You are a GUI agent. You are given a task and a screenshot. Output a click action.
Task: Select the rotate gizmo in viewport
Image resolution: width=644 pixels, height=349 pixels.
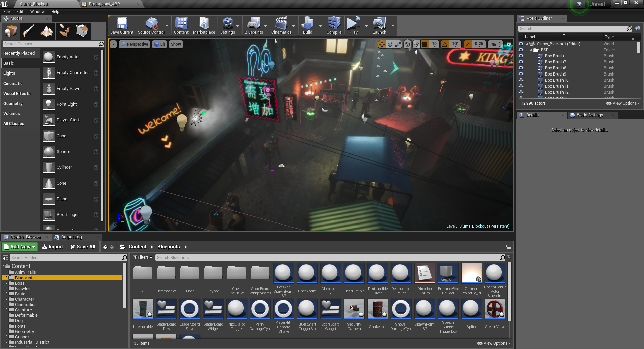pos(390,44)
